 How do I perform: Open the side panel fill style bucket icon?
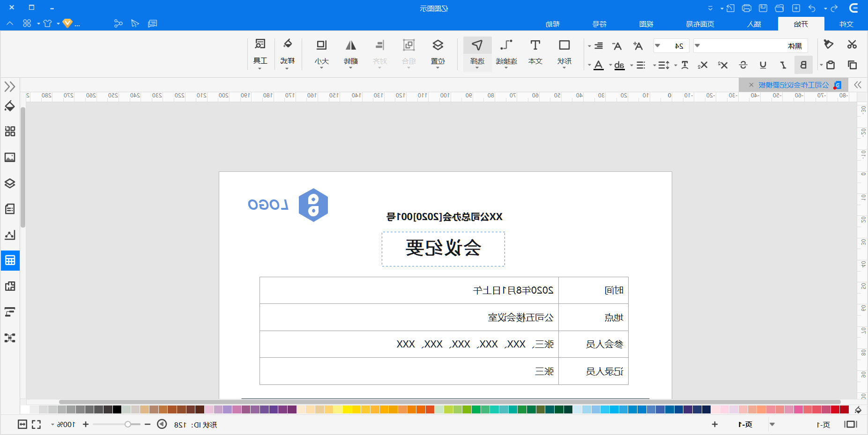[10, 106]
